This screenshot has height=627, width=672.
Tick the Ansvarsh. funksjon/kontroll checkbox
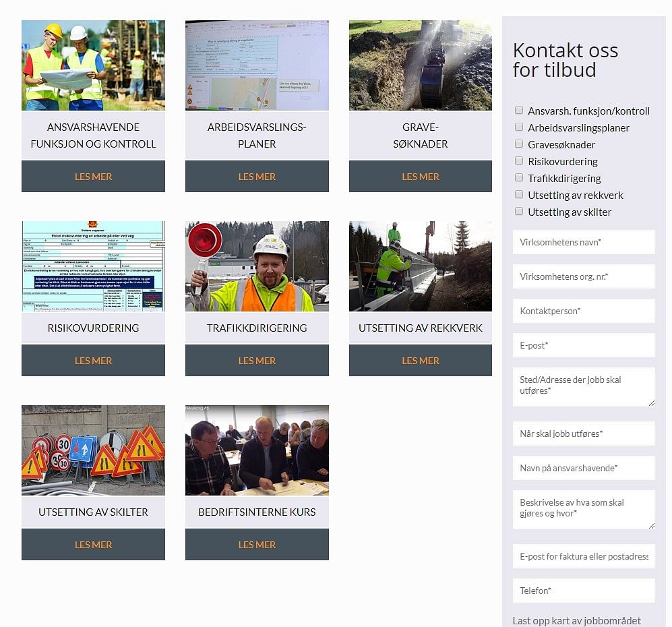(x=519, y=111)
